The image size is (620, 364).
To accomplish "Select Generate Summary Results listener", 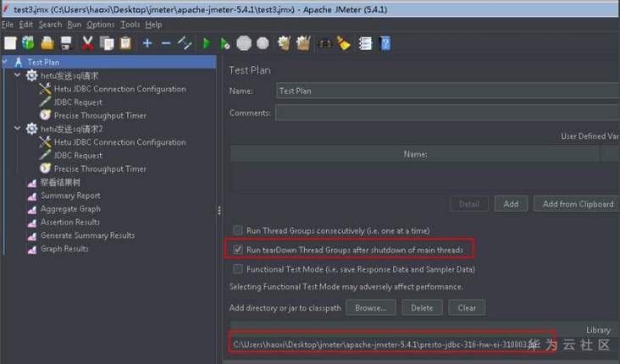I will click(87, 235).
